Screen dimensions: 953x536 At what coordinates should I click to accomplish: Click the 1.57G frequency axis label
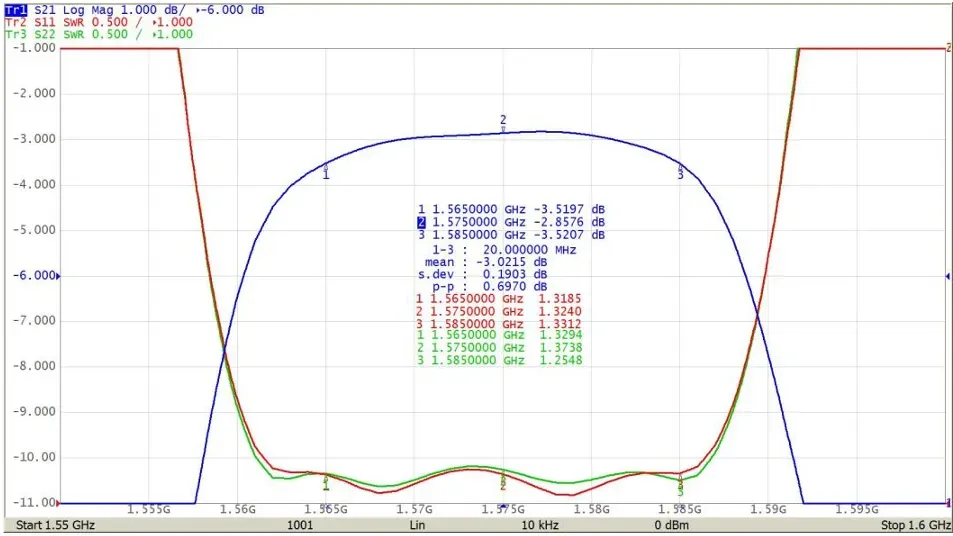(x=415, y=509)
